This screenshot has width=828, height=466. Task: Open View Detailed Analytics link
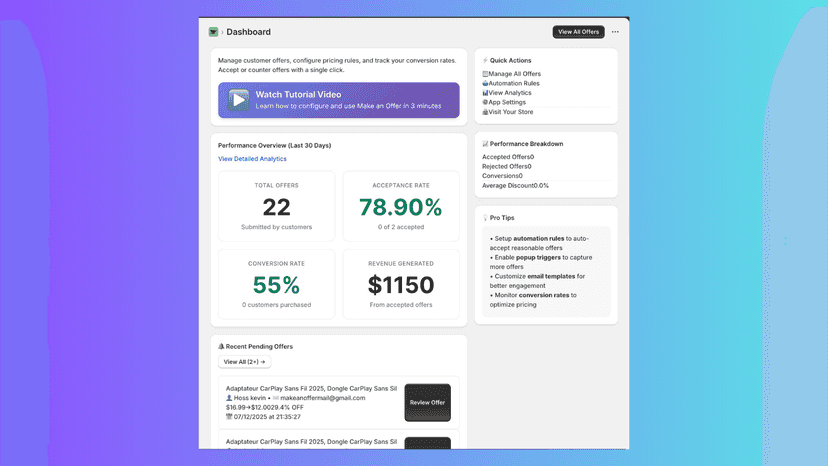[x=252, y=159]
